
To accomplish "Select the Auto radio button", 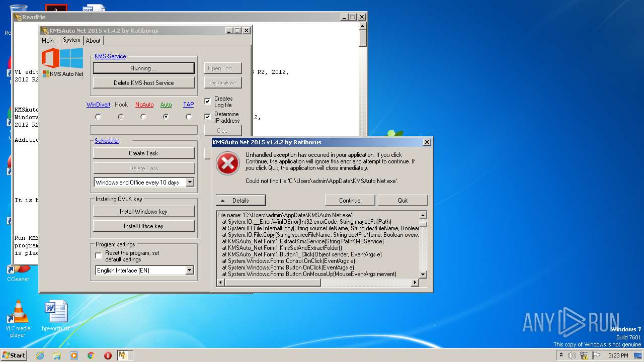I will (166, 117).
